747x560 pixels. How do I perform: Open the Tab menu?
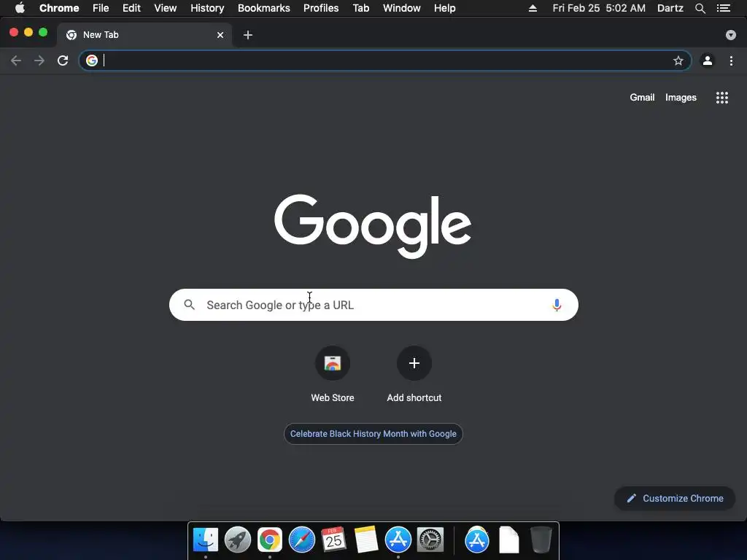pos(360,8)
